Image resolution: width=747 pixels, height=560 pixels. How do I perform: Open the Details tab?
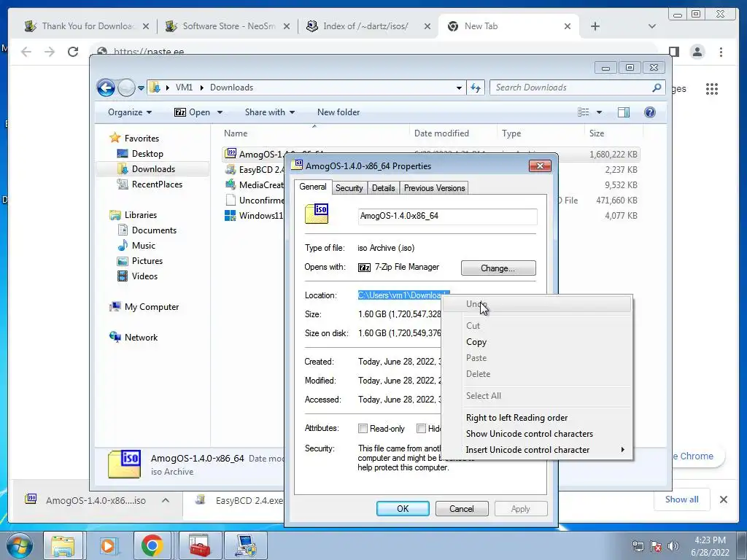pos(383,188)
